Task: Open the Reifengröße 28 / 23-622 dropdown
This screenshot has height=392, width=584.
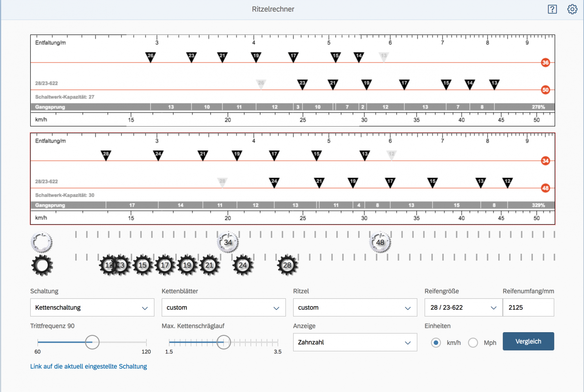Action: pyautogui.click(x=463, y=307)
